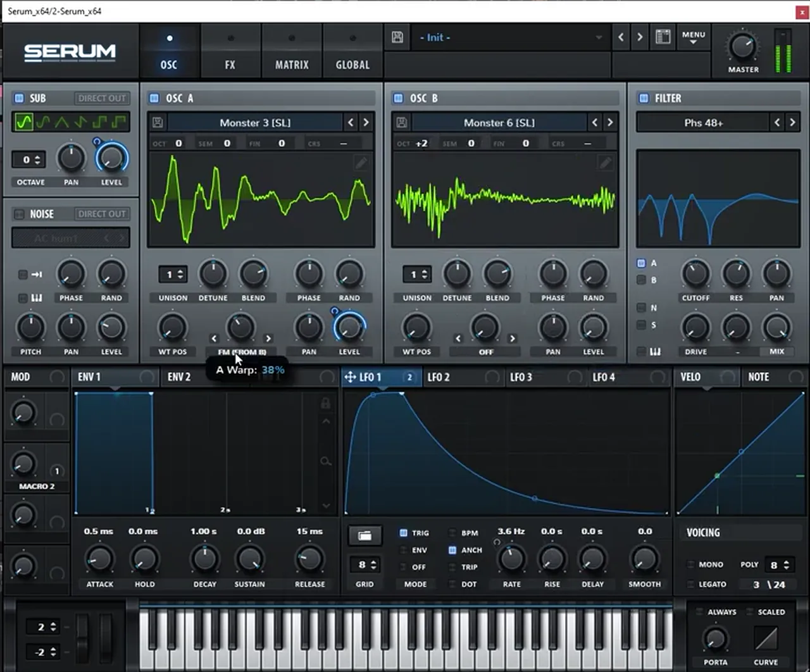The width and height of the screenshot is (810, 672).
Task: Open the Phs 48+ filter type menu
Action: [703, 123]
